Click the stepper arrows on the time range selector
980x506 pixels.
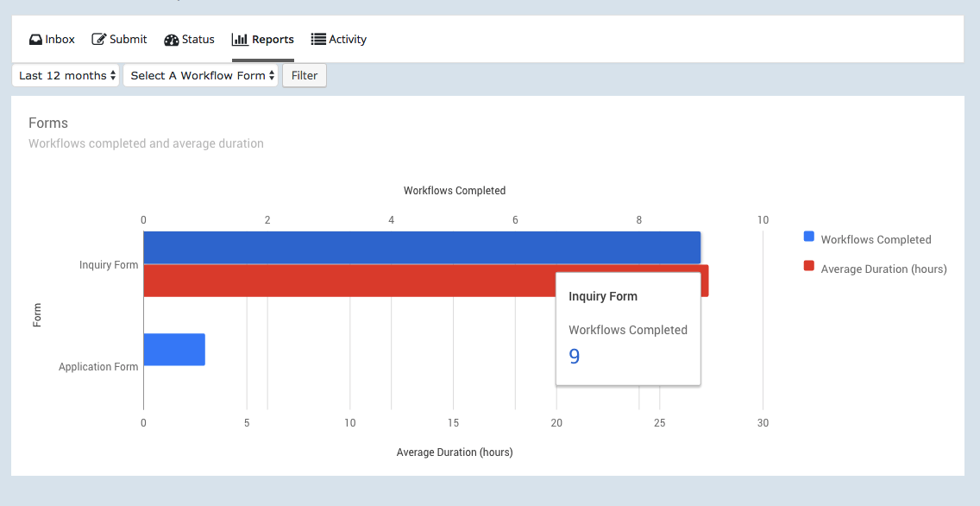(x=113, y=75)
